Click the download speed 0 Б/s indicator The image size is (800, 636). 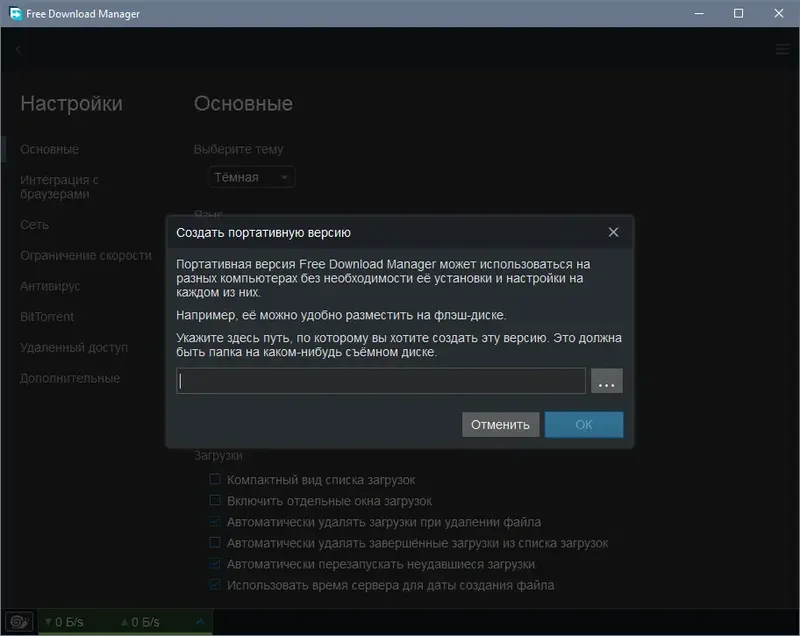click(64, 622)
